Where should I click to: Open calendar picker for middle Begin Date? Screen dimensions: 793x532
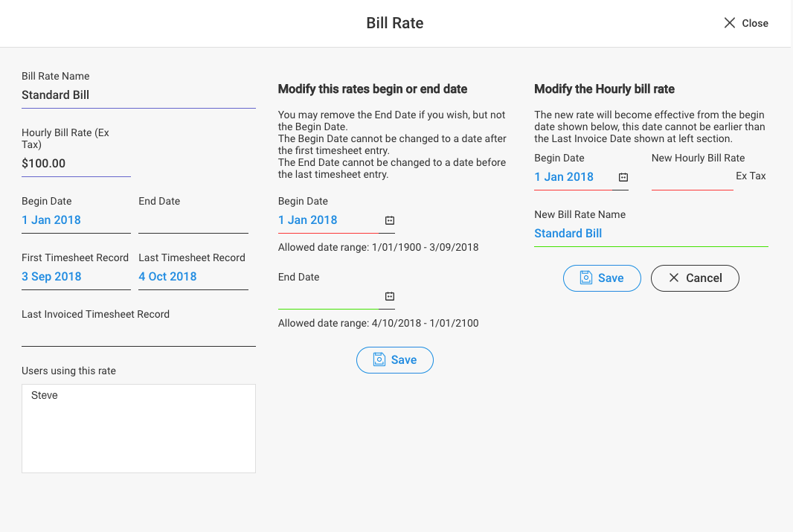(x=389, y=220)
